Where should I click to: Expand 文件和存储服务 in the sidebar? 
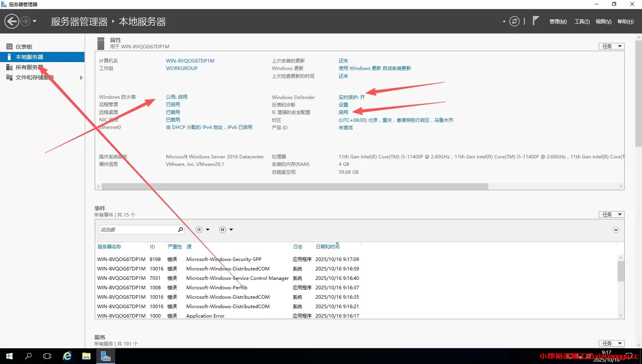(x=81, y=77)
